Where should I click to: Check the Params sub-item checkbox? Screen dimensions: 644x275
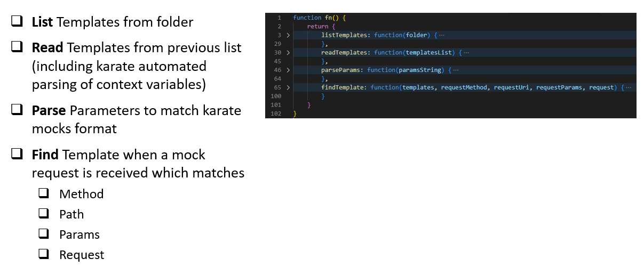click(44, 234)
